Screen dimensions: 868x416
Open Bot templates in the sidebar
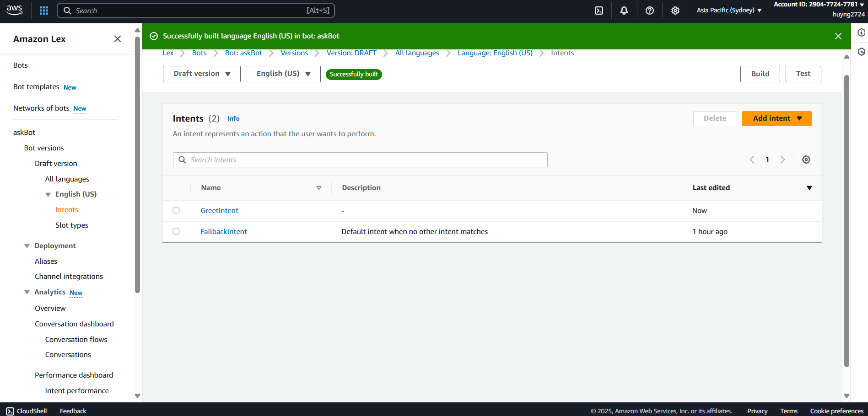[x=36, y=87]
